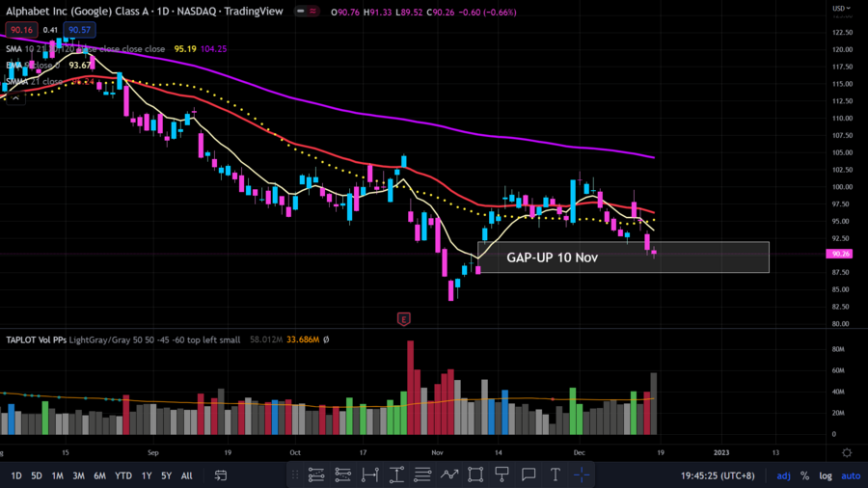Collapse the indicator legend with arrow
Image resolution: width=868 pixels, height=488 pixels.
click(15, 98)
